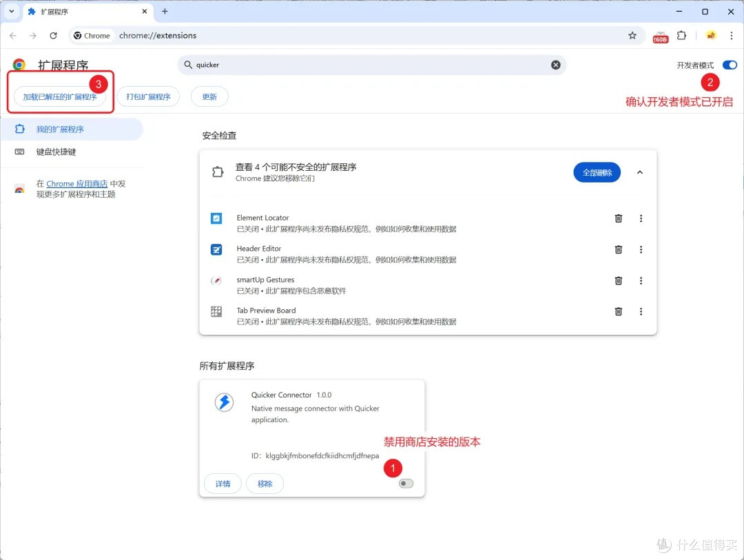Image resolution: width=744 pixels, height=560 pixels.
Task: Open the Chrome profile avatar
Action: (x=711, y=35)
